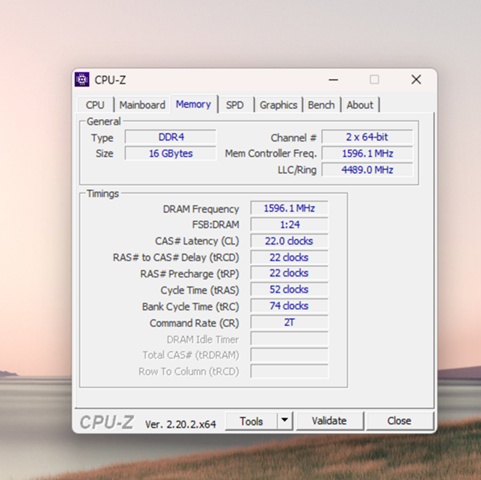The height and width of the screenshot is (480, 481).
Task: Minimize the CPU-Z window
Action: [333, 80]
